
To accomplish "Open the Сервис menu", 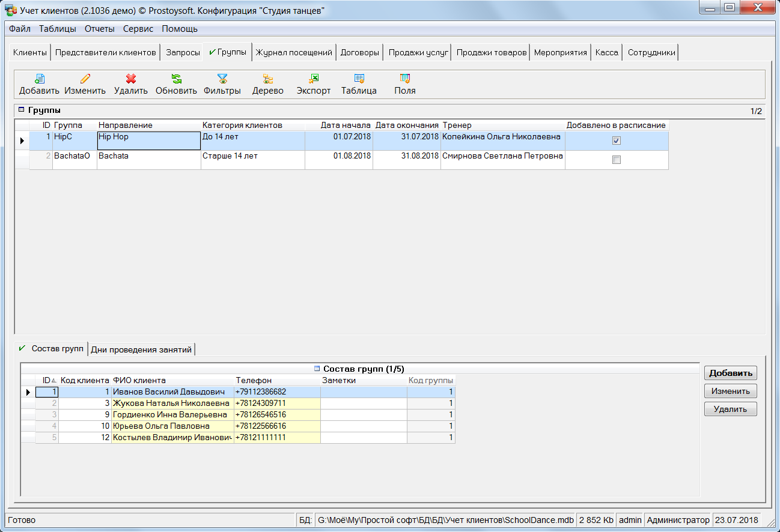I will tap(138, 29).
